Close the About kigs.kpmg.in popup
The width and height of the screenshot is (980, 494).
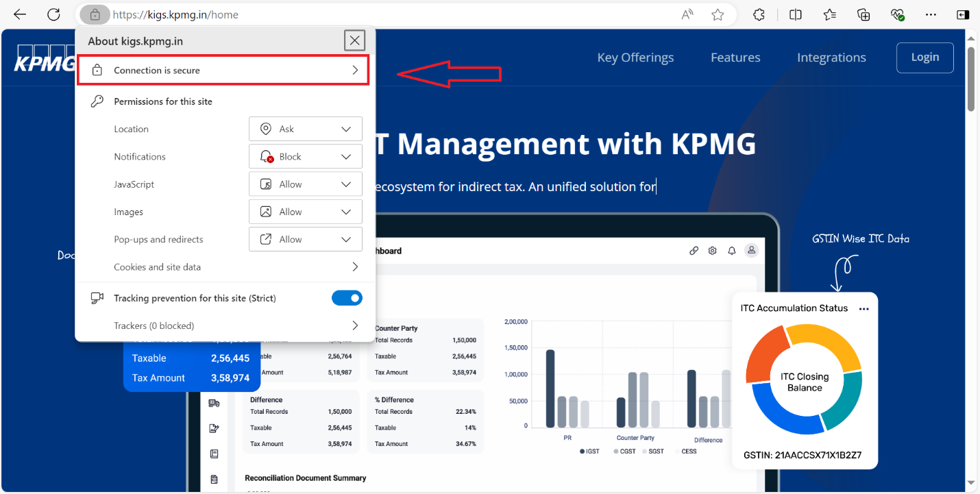(x=354, y=40)
